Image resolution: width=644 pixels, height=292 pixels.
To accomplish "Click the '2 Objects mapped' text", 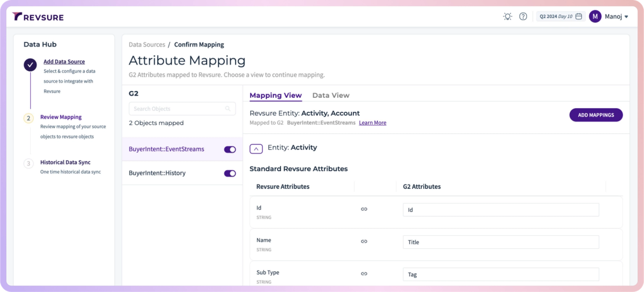I will 156,123.
